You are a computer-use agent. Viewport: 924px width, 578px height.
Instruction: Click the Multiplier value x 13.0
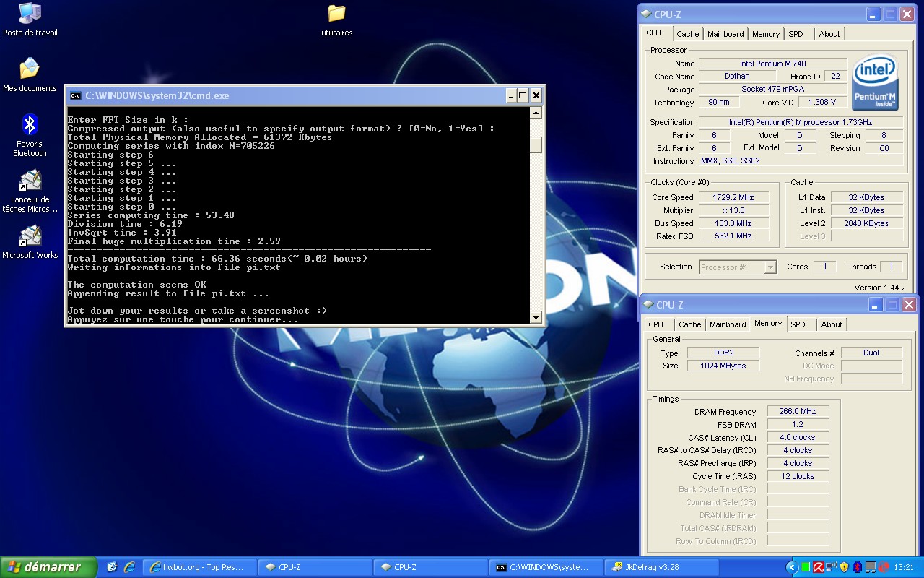point(734,210)
